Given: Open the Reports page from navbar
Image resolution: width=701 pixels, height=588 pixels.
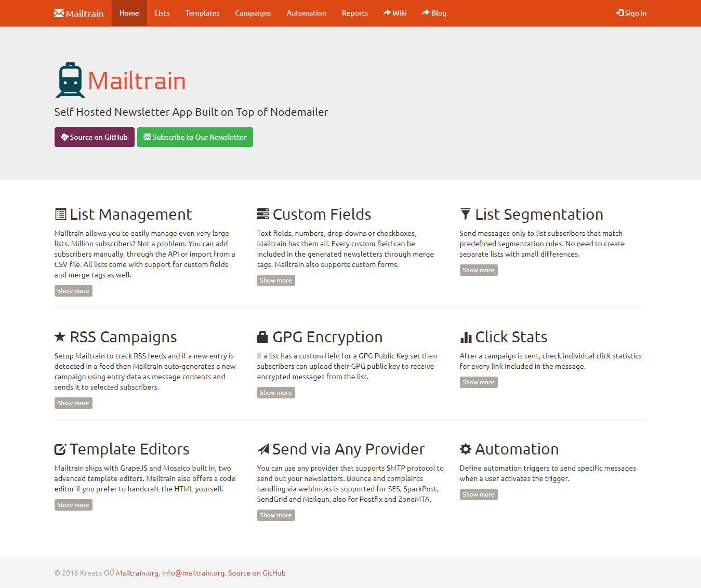Looking at the screenshot, I should pos(355,13).
